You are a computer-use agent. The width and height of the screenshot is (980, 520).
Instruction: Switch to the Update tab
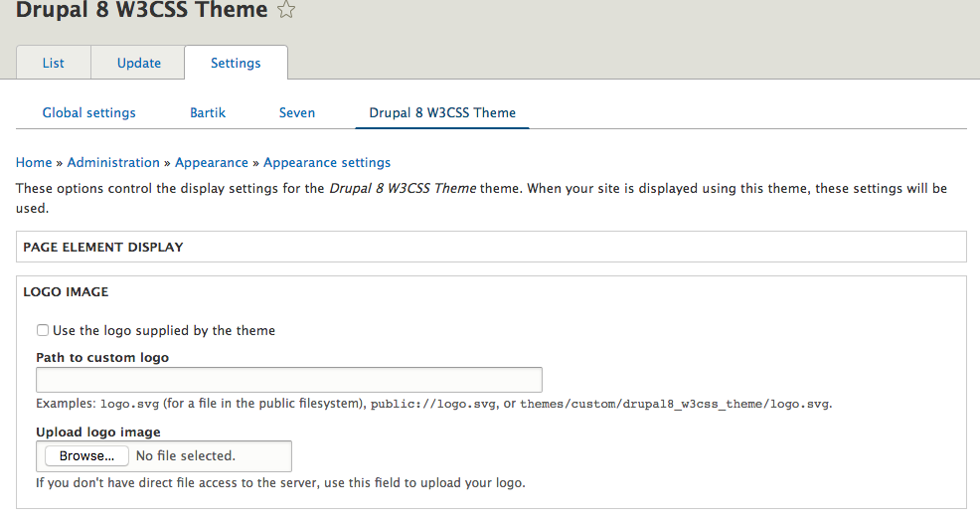[139, 63]
